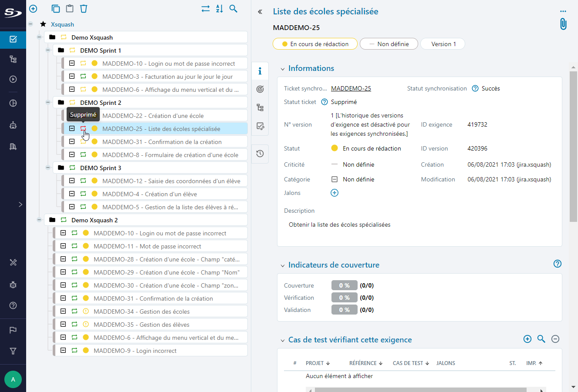Open the test cases workspace
Image resolution: width=578 pixels, height=392 pixels.
point(13,58)
